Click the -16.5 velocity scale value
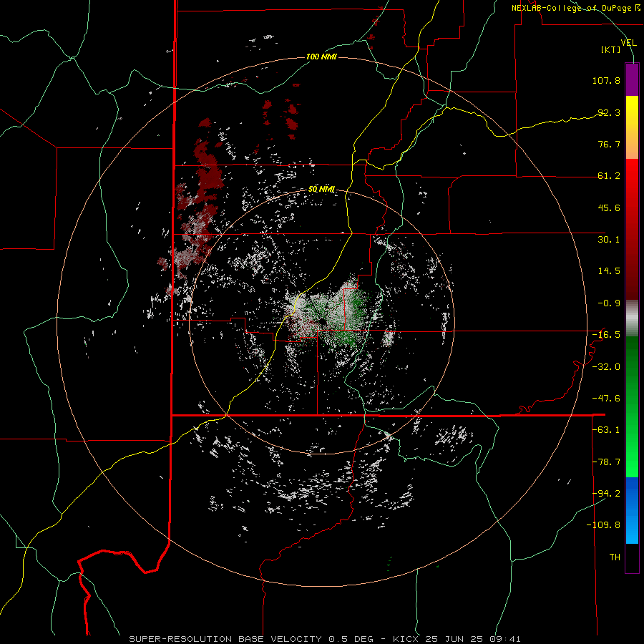The width and height of the screenshot is (644, 644). 606,335
